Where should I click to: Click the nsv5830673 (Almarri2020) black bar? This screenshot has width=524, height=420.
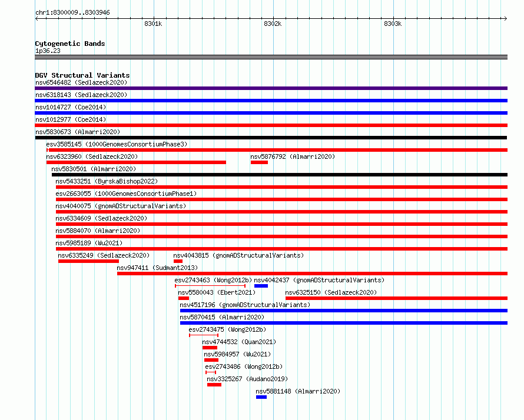pos(271,138)
